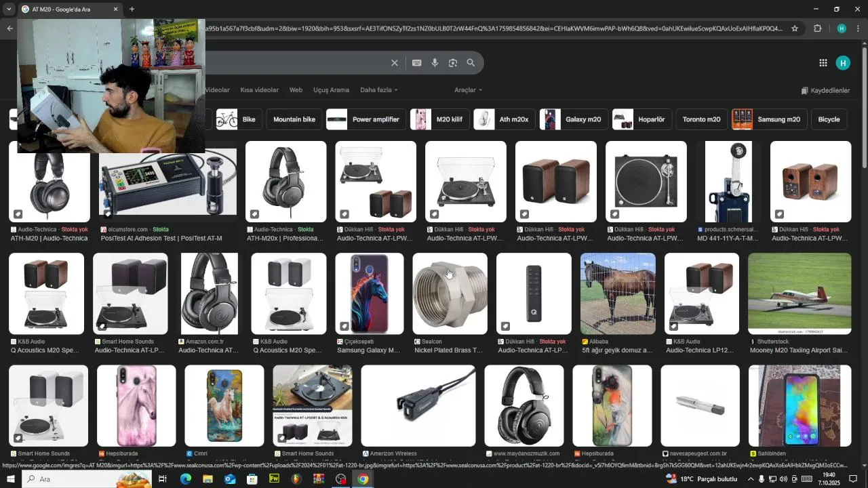The width and height of the screenshot is (868, 488).
Task: Select the Samsung m20 suggestion chip
Action: [769, 119]
